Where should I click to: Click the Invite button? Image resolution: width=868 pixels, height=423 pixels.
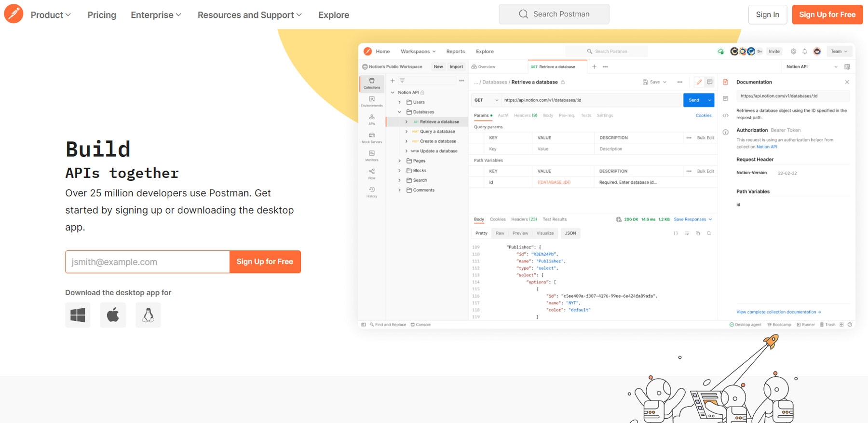click(x=774, y=51)
